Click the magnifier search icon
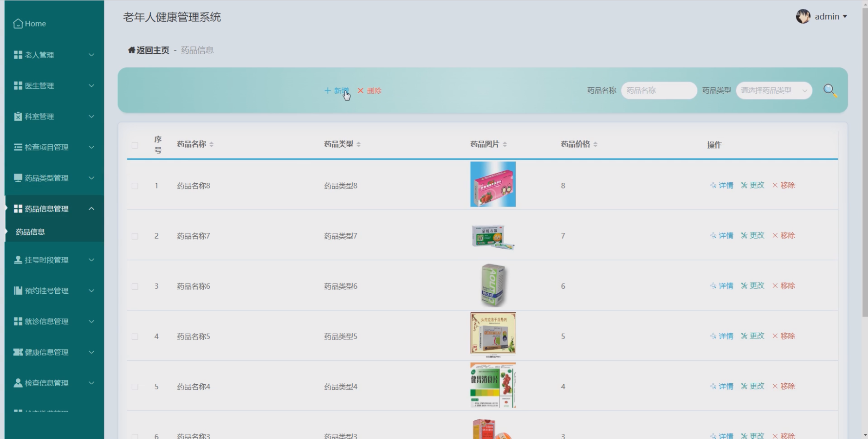This screenshot has height=439, width=868. (830, 90)
